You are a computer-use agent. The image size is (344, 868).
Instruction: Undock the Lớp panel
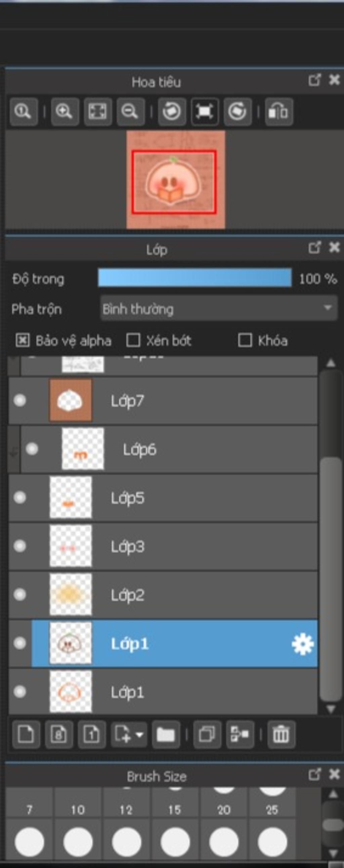(x=314, y=248)
